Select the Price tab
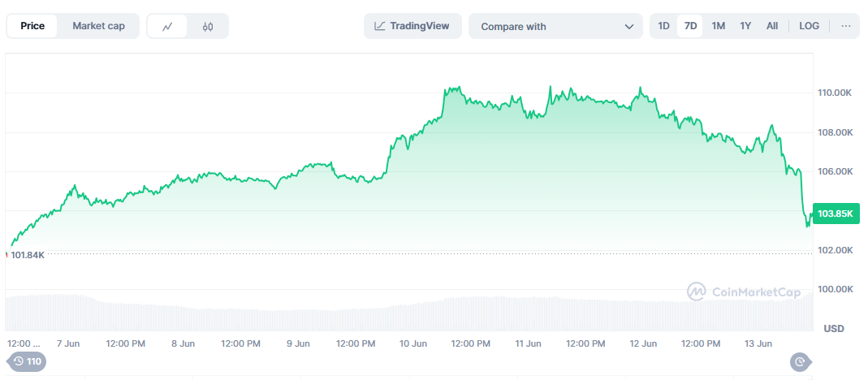 tap(32, 26)
